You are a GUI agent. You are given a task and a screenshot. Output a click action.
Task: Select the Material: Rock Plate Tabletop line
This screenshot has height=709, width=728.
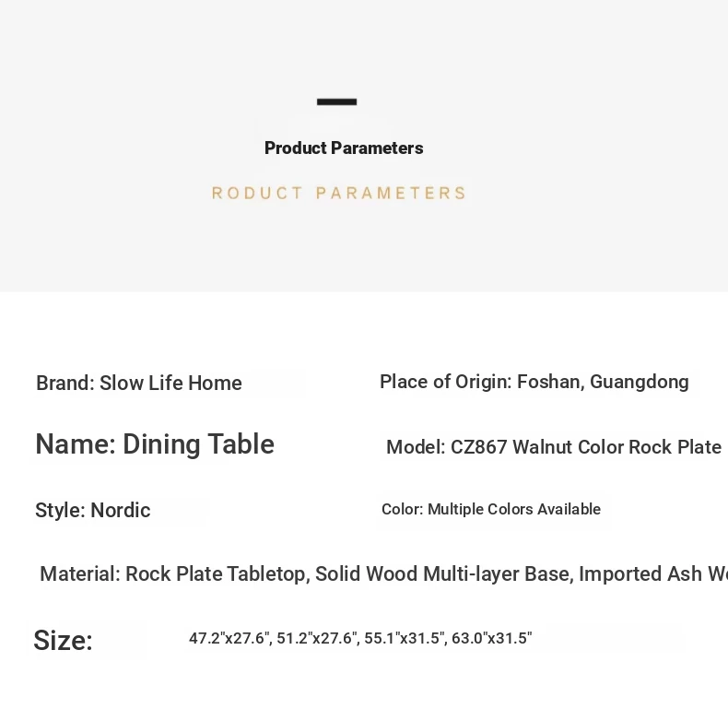tap(383, 573)
